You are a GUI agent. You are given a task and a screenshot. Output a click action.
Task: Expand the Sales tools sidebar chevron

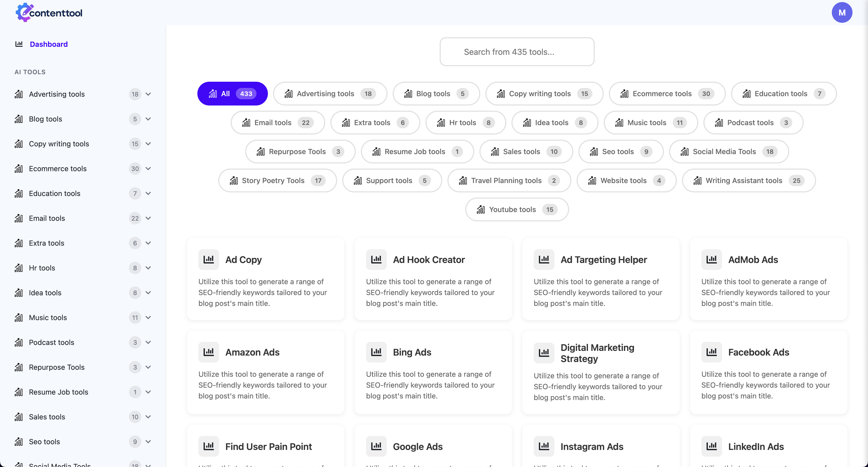pyautogui.click(x=148, y=417)
